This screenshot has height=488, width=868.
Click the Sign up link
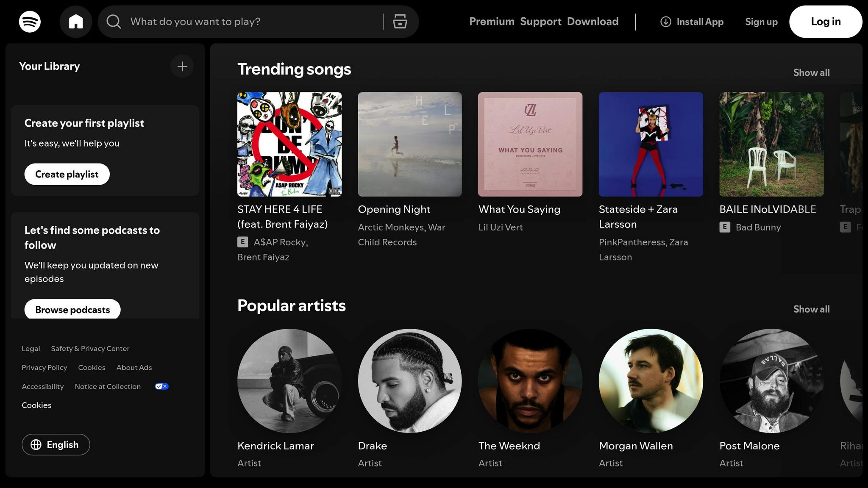click(761, 22)
